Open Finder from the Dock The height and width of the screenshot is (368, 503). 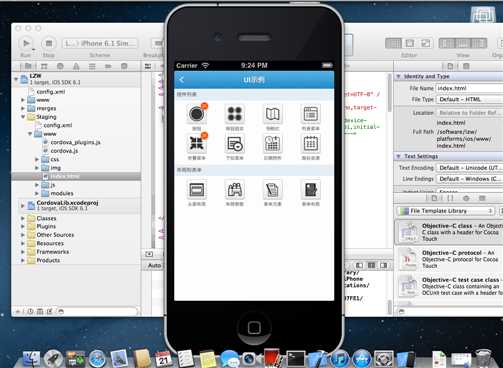click(31, 359)
